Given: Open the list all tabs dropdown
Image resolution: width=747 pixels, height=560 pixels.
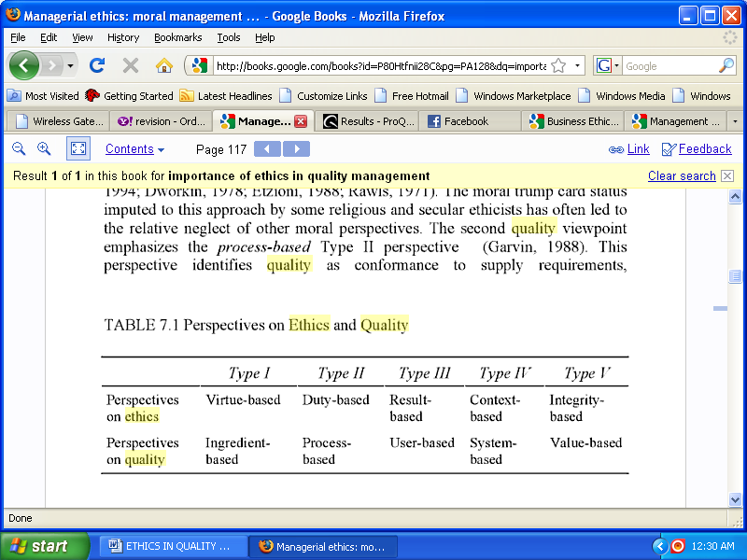Looking at the screenshot, I should coord(735,121).
